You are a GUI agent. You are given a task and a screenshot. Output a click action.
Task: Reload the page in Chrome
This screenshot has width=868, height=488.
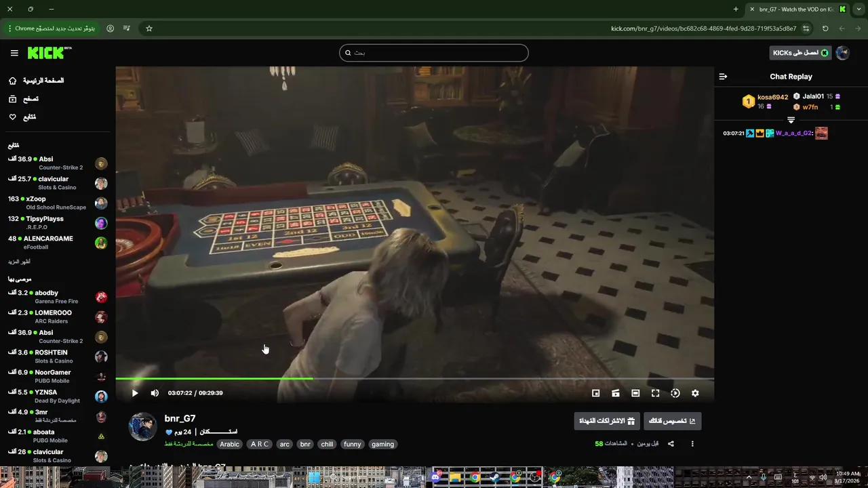[x=825, y=28]
